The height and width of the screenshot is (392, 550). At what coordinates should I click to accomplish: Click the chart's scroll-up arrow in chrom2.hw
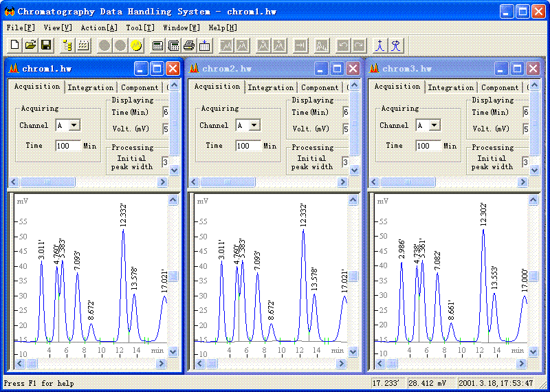tap(353, 200)
